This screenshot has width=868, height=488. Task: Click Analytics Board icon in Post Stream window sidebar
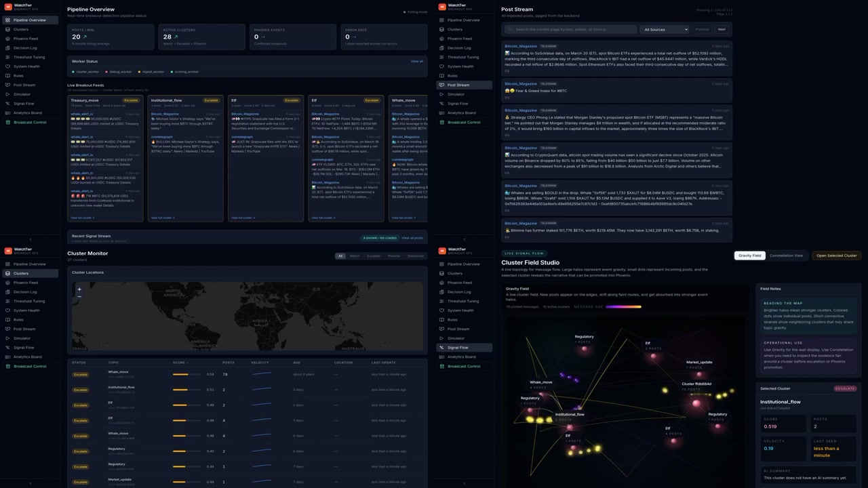(x=442, y=113)
